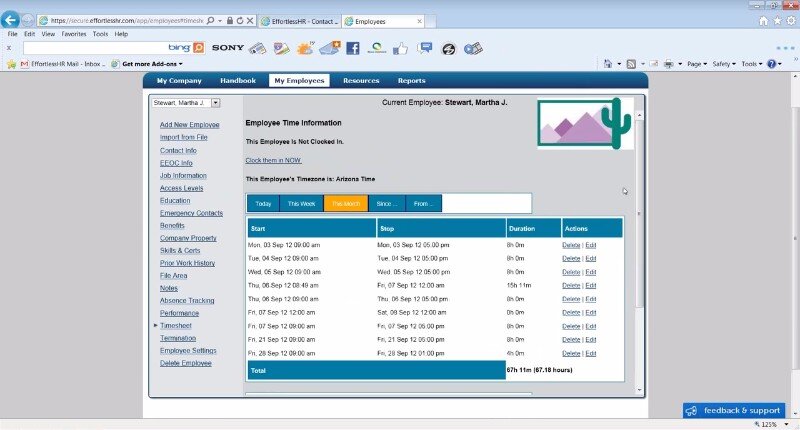This screenshot has height=430, width=800.
Task: Open the Absence Tracking sidebar link
Action: pos(186,300)
